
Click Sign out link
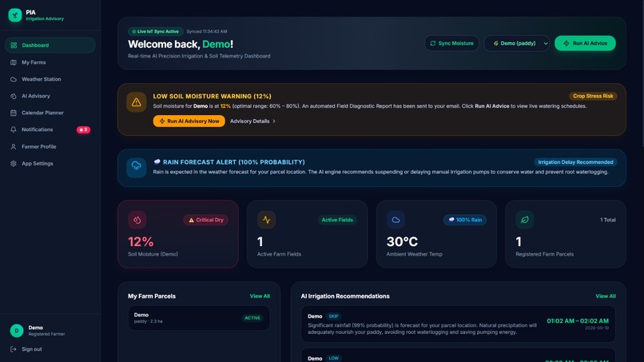(x=32, y=349)
